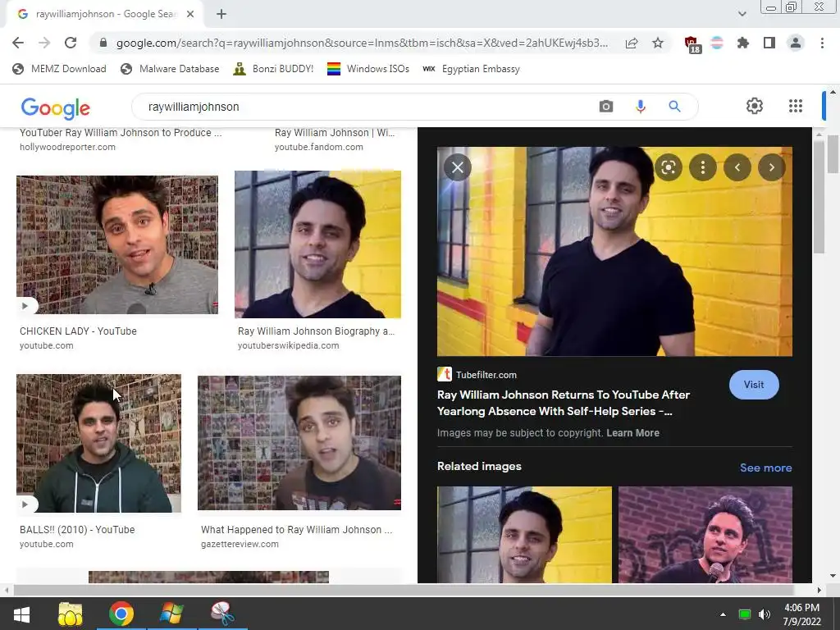Click the youtube.fandom.com result caption

tap(335, 139)
